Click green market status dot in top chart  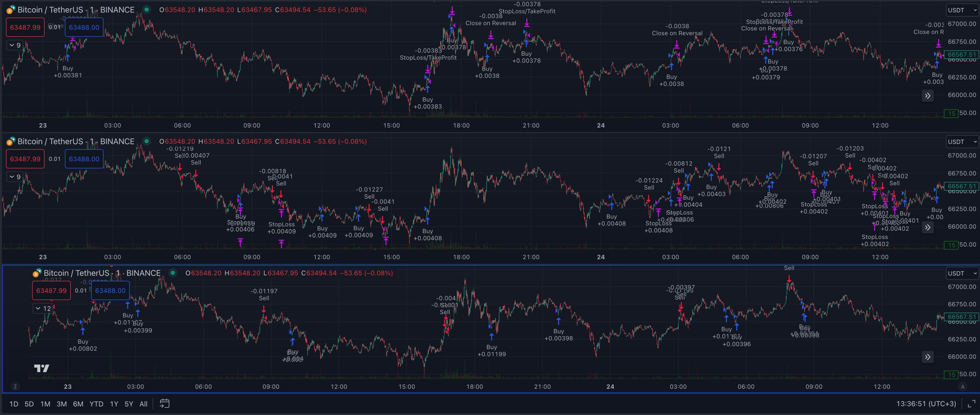(147, 10)
